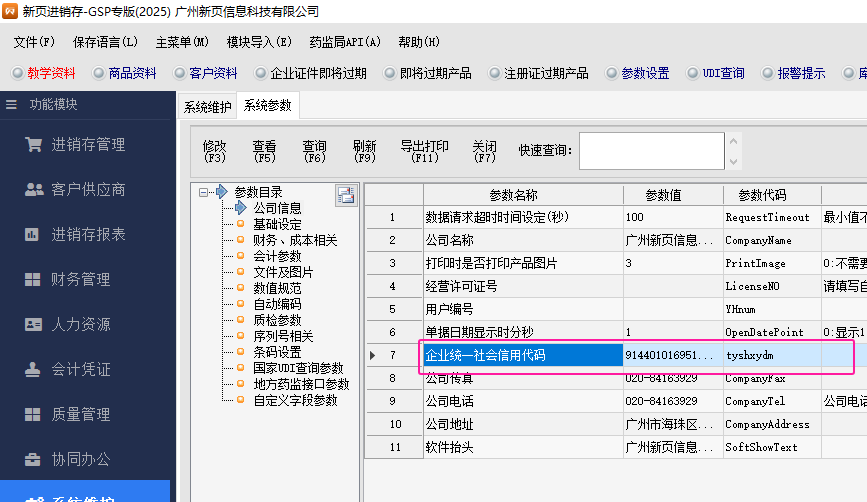Click the save-layout icon in the parameter tree panel
Viewport: 867px width, 502px height.
pyautogui.click(x=345, y=195)
